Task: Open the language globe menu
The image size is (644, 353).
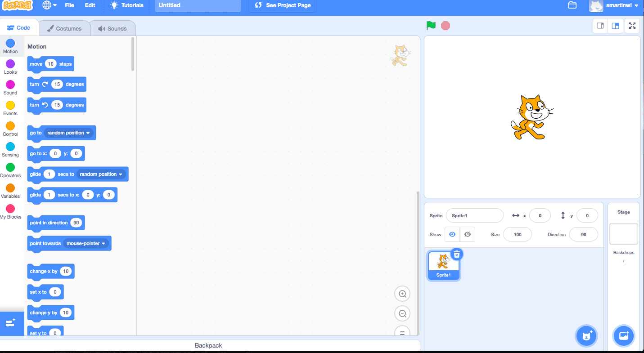Action: (x=50, y=5)
